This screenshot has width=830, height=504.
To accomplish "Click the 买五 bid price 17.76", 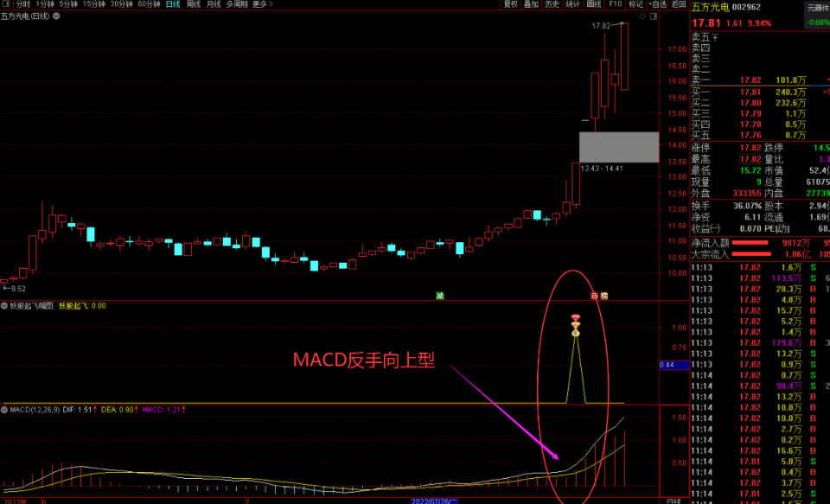I will [750, 136].
